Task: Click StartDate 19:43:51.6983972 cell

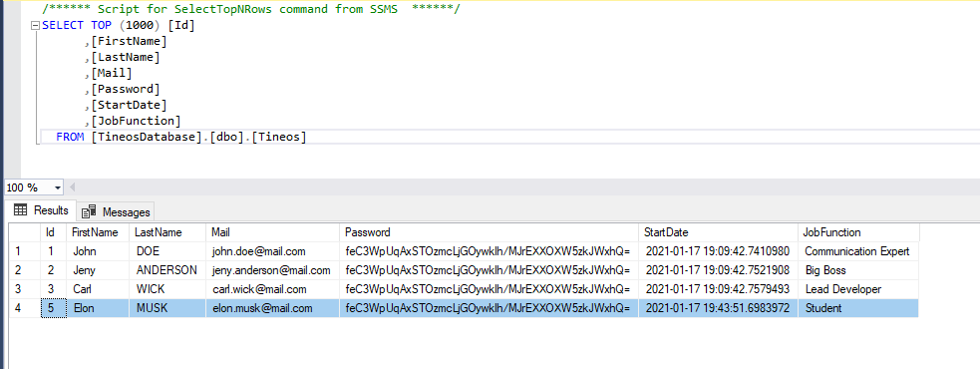Action: tap(719, 308)
